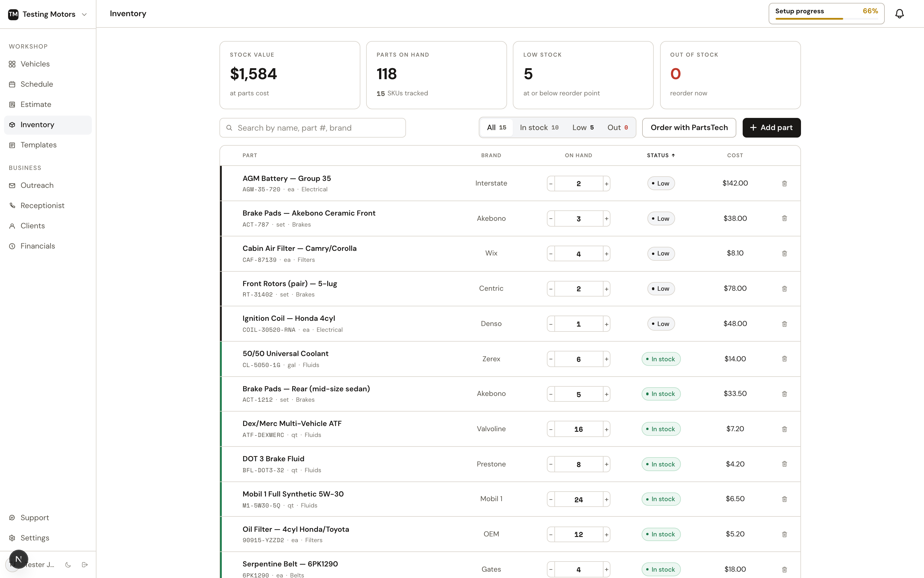Decrease AGM Battery quantity with minus

pos(551,184)
